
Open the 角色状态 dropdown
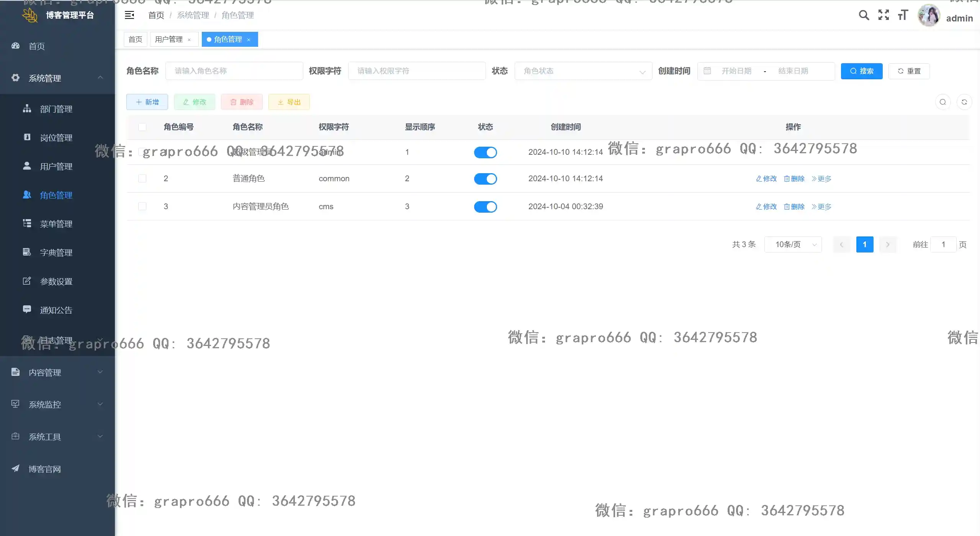582,71
